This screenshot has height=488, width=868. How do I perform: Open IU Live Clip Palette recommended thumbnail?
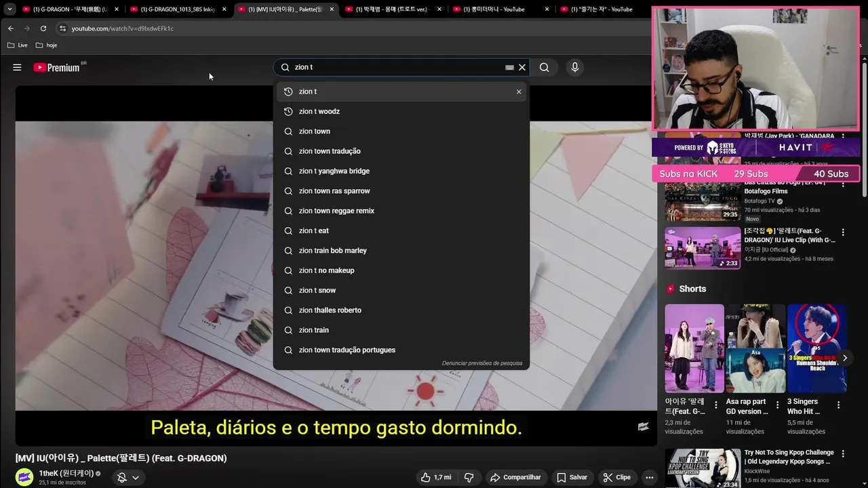click(703, 247)
